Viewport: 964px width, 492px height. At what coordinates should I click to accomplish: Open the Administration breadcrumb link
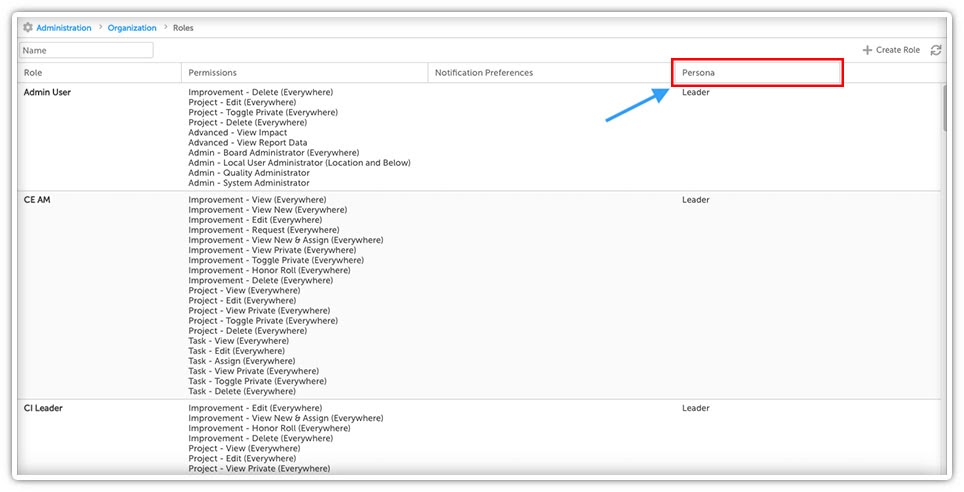tap(64, 28)
